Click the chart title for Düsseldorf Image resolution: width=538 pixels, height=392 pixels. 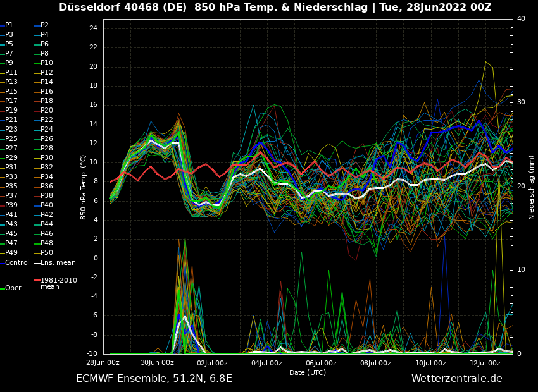(275, 8)
